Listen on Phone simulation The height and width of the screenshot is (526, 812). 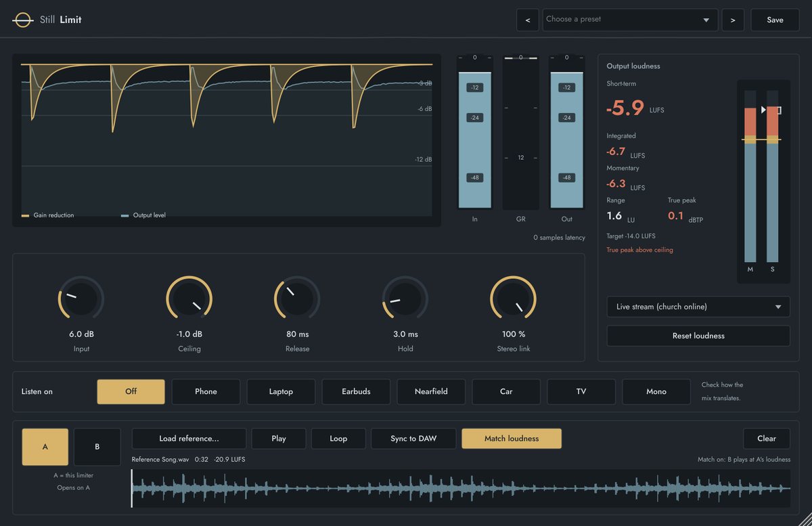[x=206, y=391]
